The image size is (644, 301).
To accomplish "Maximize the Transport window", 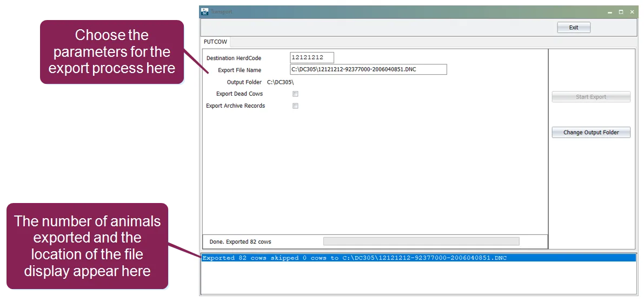I will (x=621, y=12).
